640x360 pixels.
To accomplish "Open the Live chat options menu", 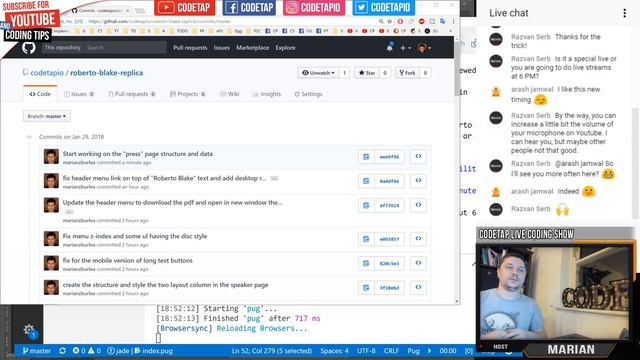I will coord(624,13).
